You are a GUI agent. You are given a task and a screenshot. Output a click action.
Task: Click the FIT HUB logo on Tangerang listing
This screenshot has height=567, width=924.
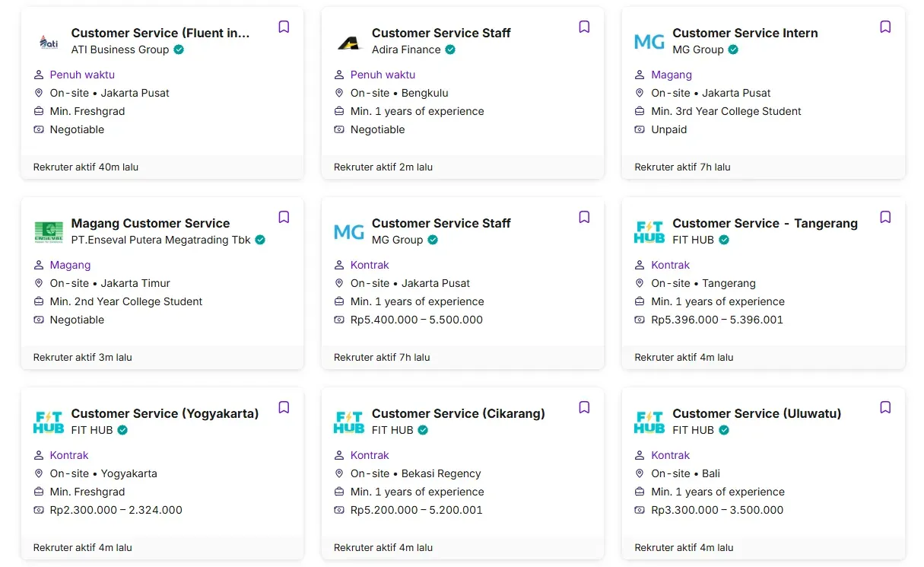pos(649,231)
